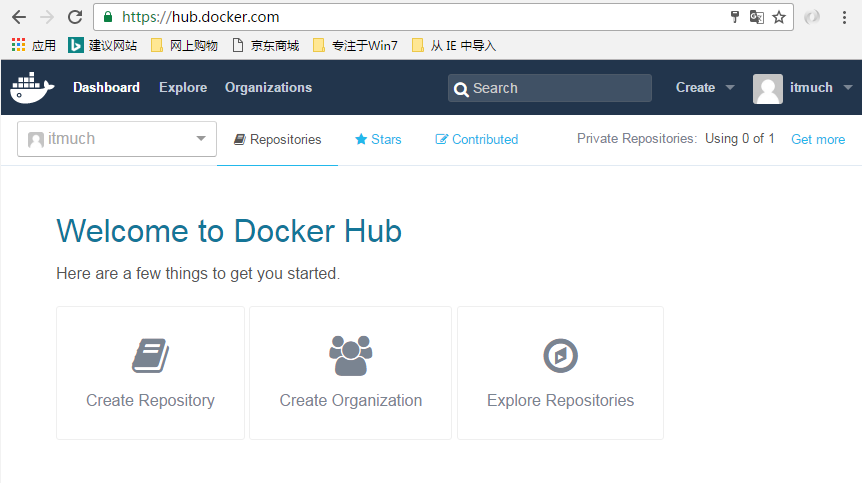Switch to the Stars tab
The height and width of the screenshot is (483, 862).
(378, 140)
